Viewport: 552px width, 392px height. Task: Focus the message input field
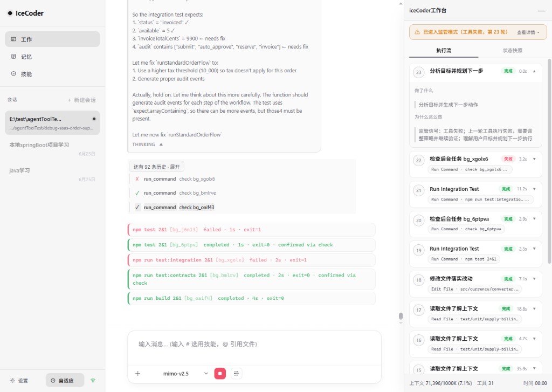(x=254, y=344)
